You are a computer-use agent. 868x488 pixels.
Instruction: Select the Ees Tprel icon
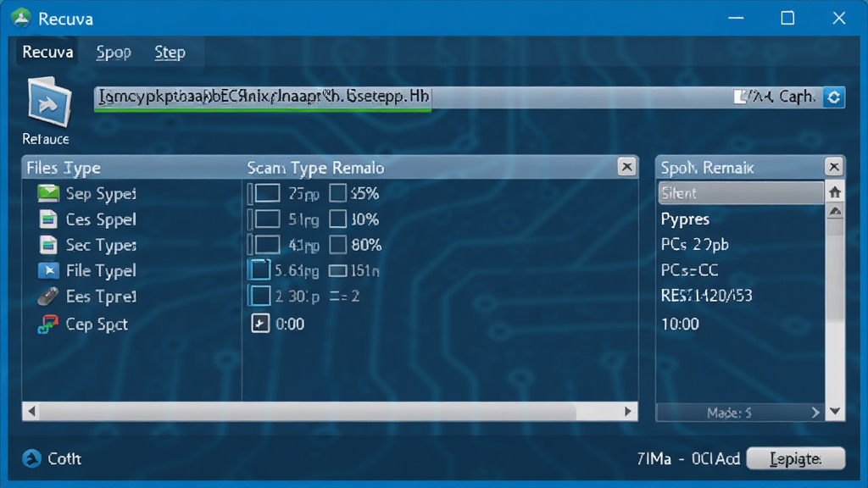tap(47, 297)
